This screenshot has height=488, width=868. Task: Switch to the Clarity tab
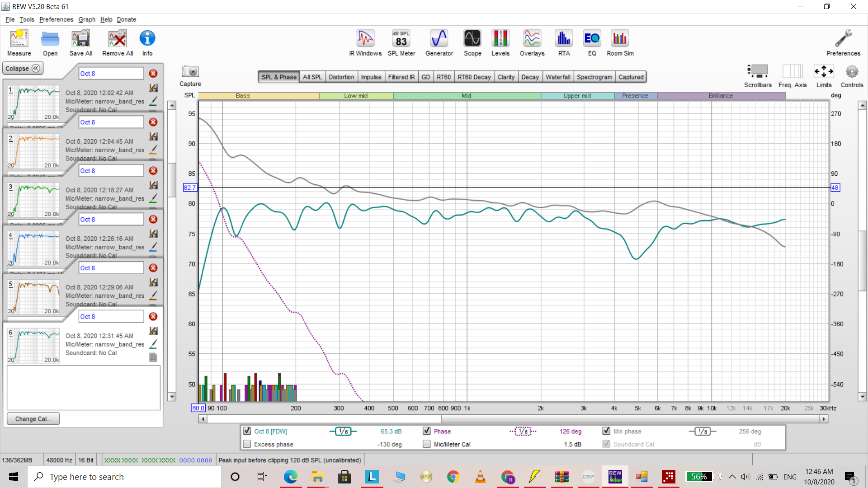pos(506,77)
